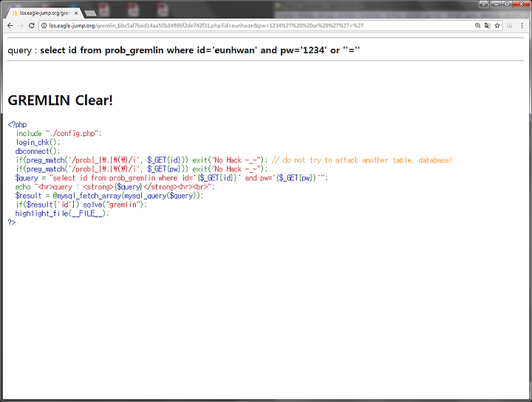The height and width of the screenshot is (402, 532).
Task: Go back using the browser back arrow
Action: [10, 25]
